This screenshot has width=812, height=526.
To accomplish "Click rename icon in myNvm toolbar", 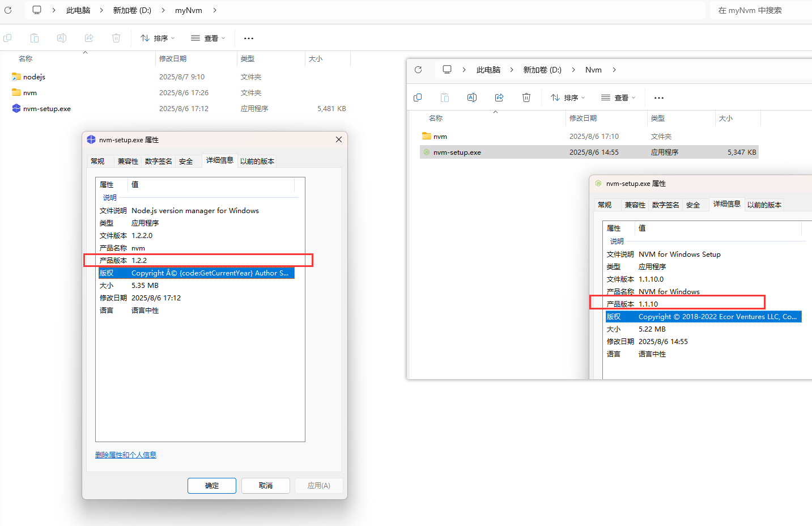I will [x=62, y=38].
